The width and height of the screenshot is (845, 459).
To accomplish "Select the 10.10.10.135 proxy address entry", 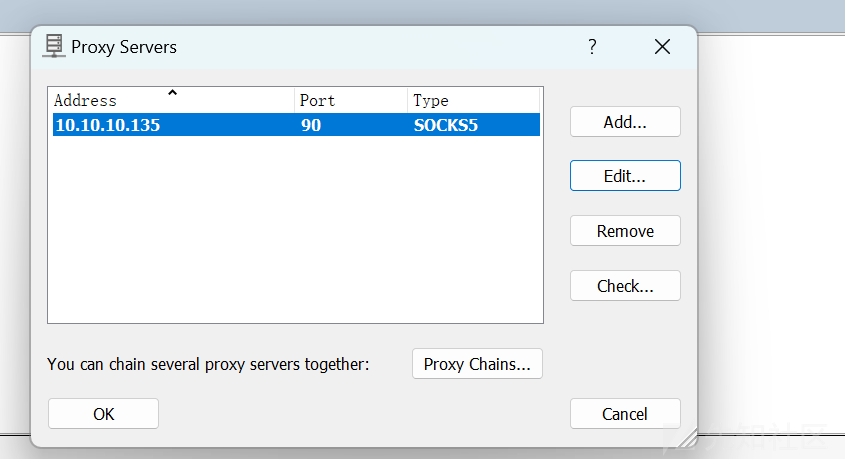I will [107, 125].
